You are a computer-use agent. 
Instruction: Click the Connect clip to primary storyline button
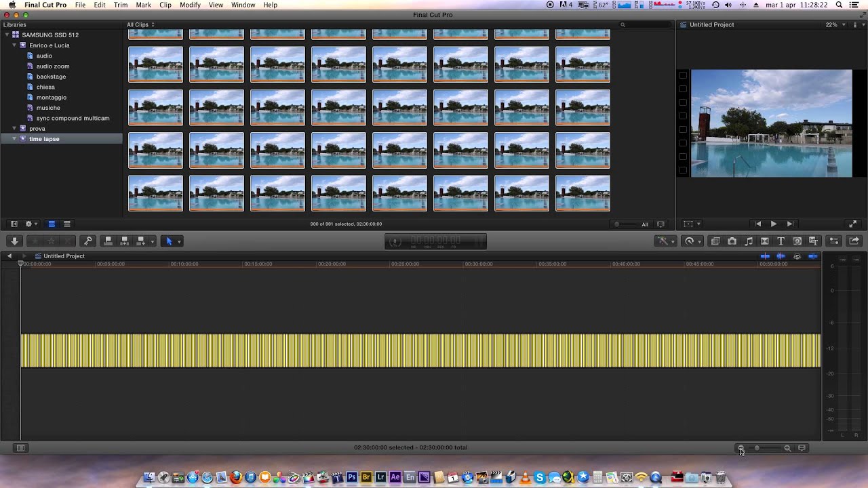[108, 241]
